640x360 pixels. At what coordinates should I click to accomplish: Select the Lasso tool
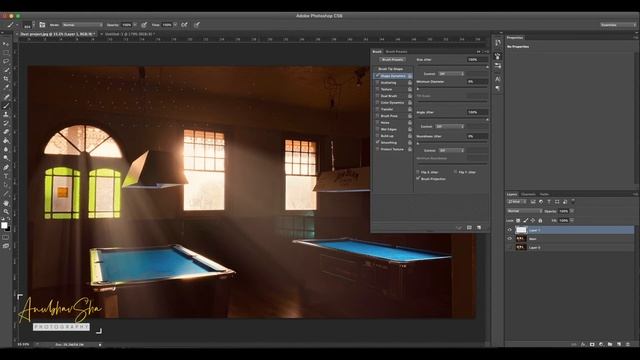[6, 61]
